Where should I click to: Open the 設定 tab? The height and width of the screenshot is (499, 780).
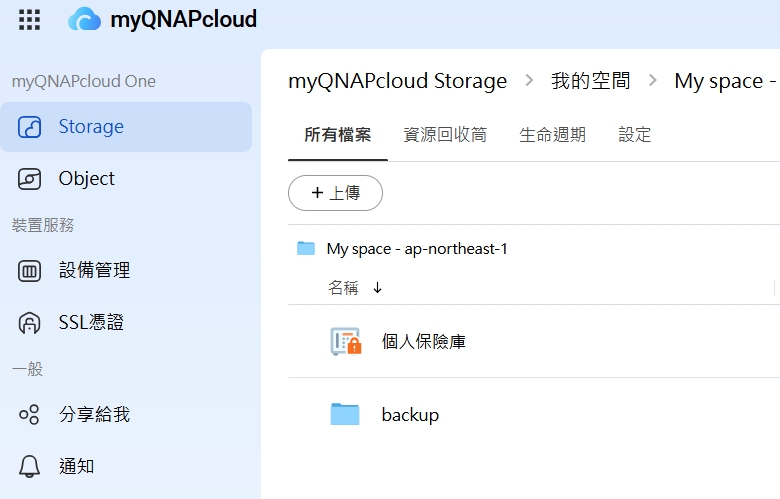click(x=635, y=135)
